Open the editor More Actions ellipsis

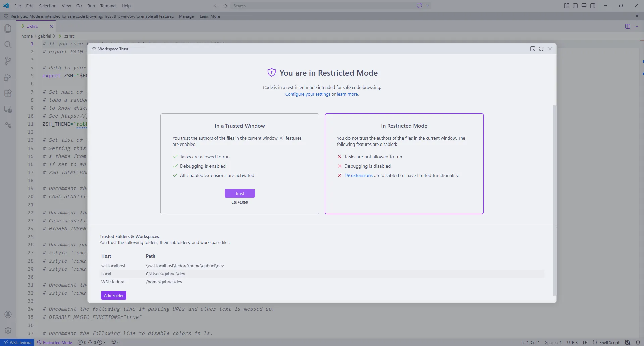point(636,26)
